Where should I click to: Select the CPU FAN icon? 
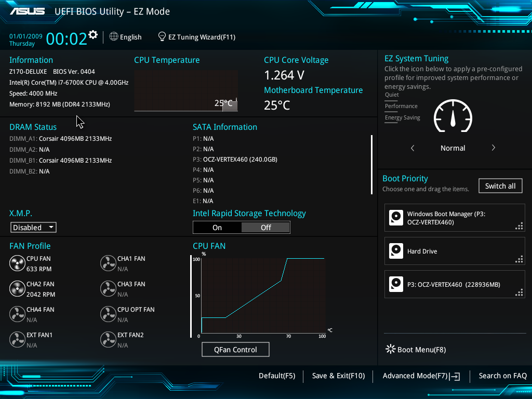click(17, 263)
